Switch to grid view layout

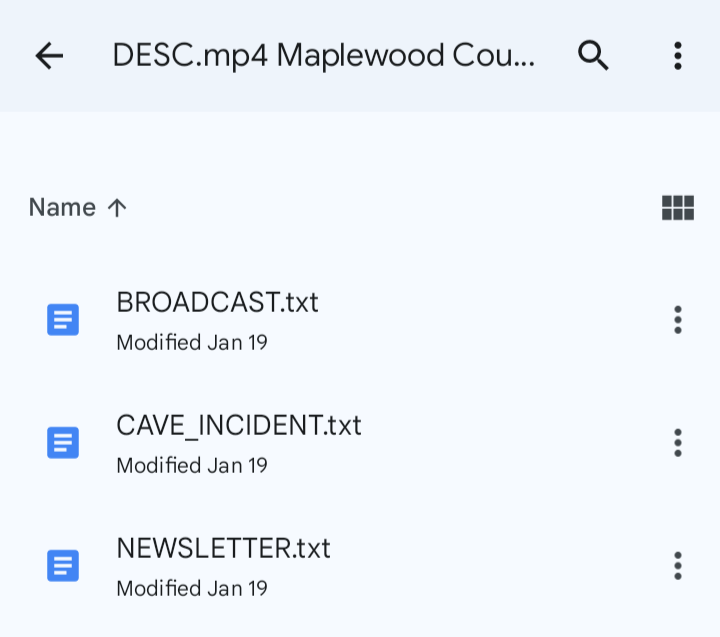[678, 208]
